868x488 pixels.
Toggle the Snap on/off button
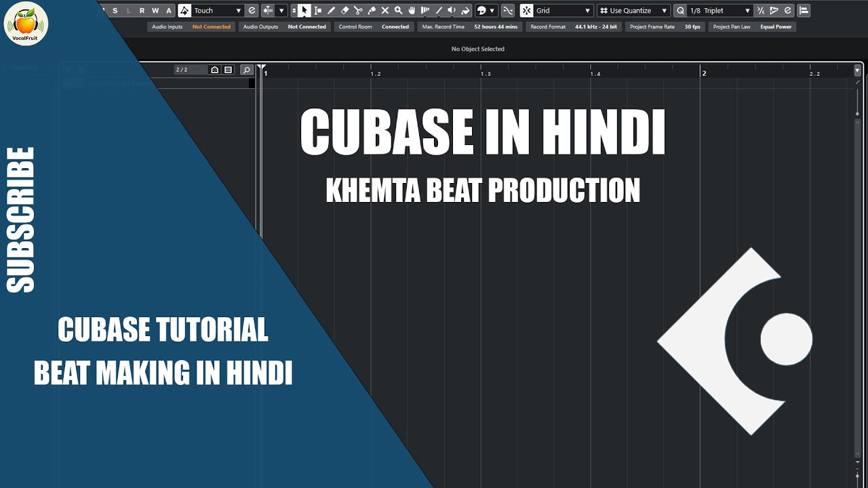click(526, 10)
